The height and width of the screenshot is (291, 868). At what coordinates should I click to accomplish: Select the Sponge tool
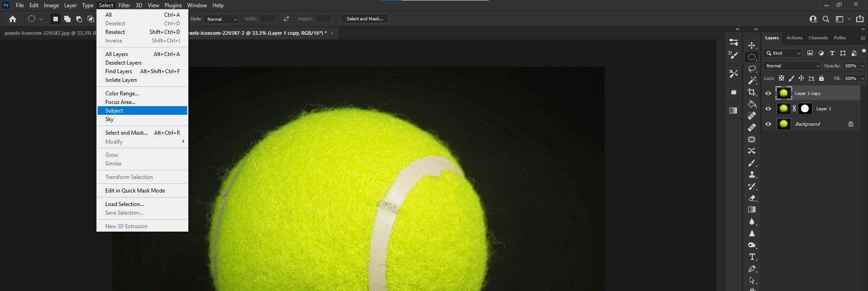point(752,245)
